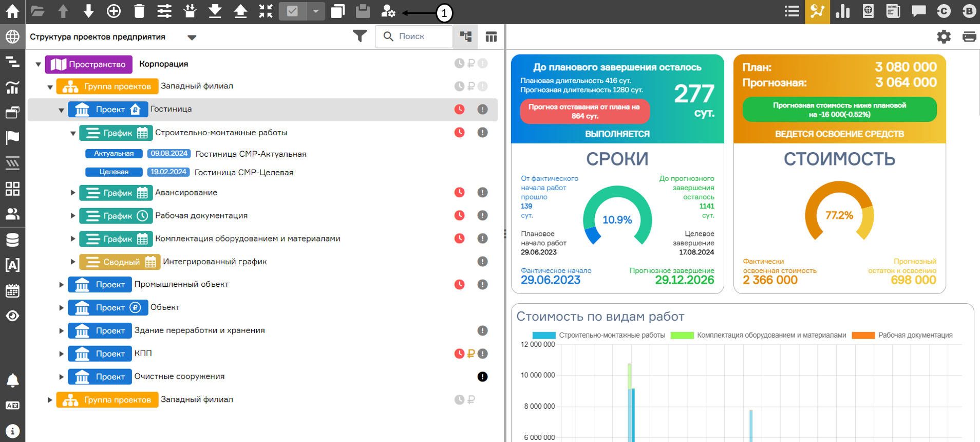Viewport: 980px width, 442px height.
Task: Click the upload-from-tray export icon
Action: click(x=215, y=11)
